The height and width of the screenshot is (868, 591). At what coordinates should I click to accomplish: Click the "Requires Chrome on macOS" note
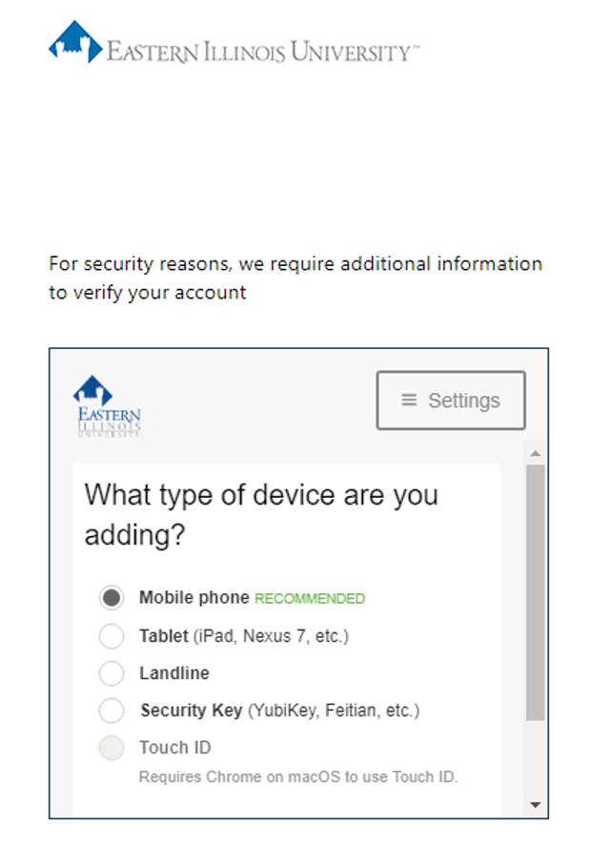pos(298,777)
